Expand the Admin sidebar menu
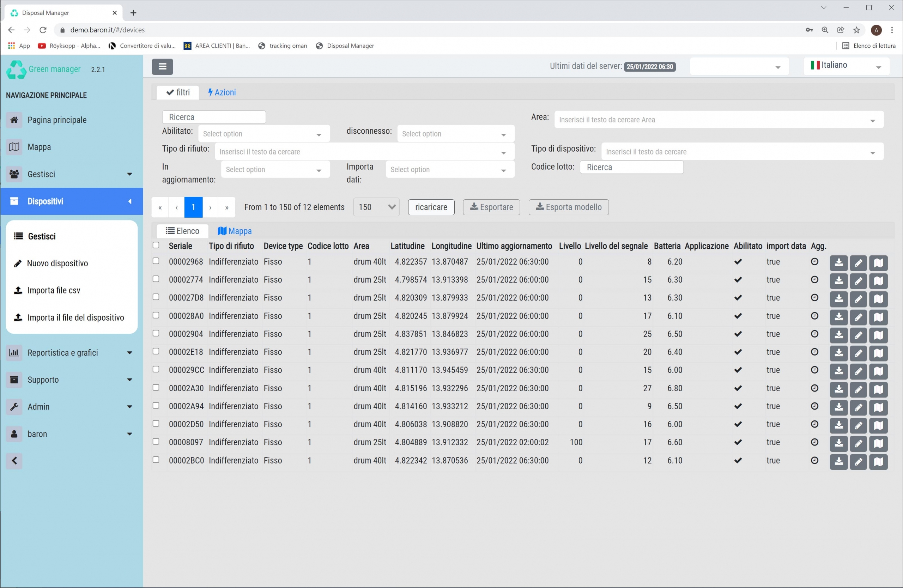 [72, 407]
